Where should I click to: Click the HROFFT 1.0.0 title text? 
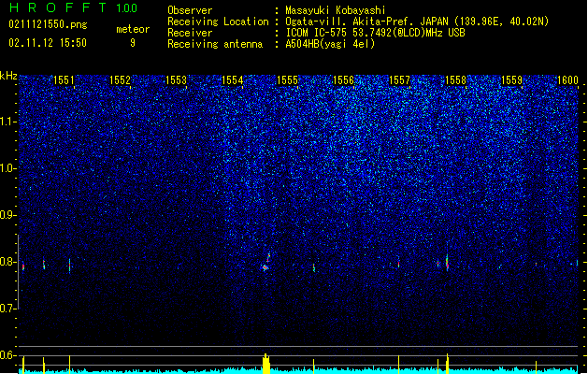[x=73, y=7]
